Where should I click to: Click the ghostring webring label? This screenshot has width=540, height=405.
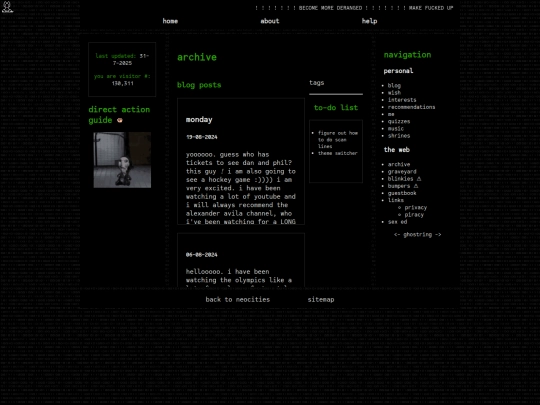417,235
